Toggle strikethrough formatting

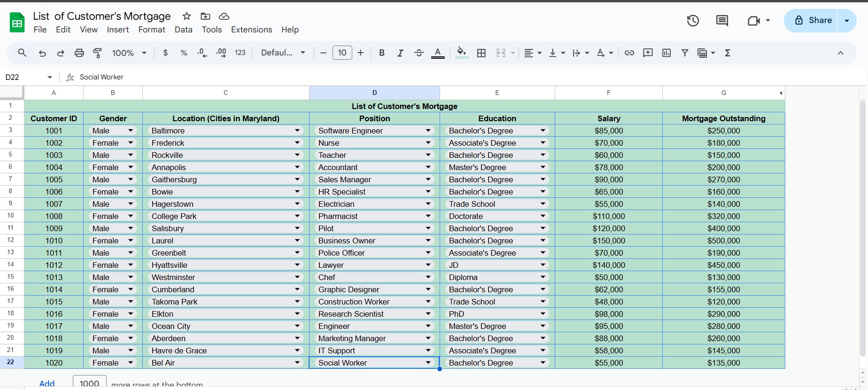click(x=419, y=53)
